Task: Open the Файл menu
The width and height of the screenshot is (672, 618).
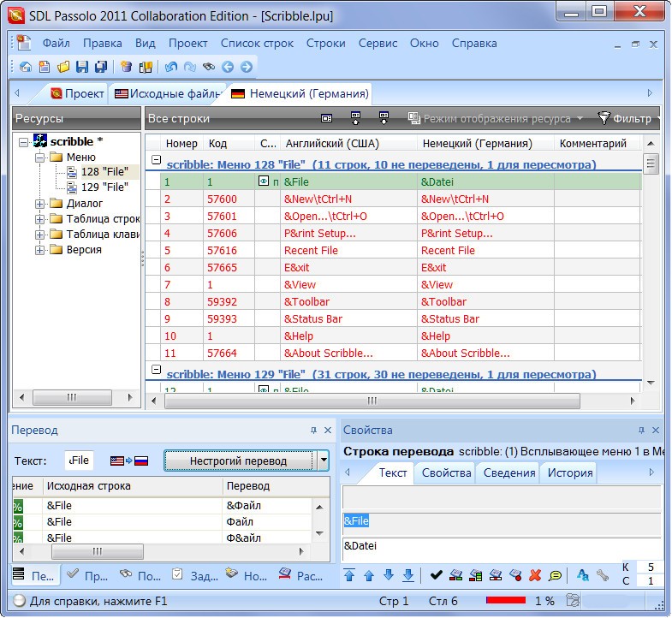Action: click(x=56, y=44)
